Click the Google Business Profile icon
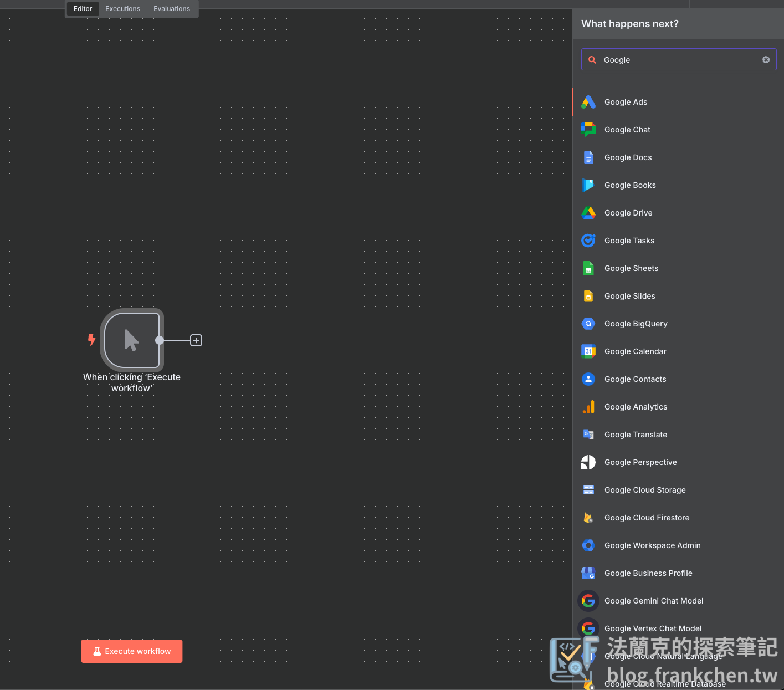 click(588, 573)
